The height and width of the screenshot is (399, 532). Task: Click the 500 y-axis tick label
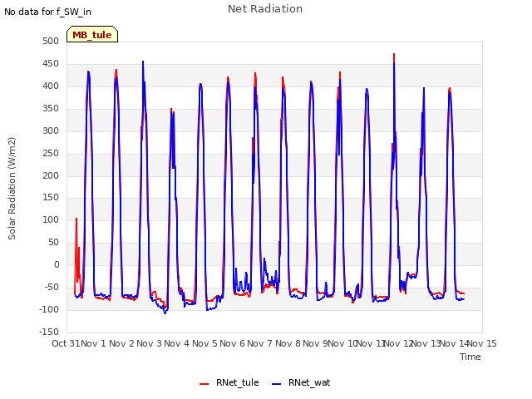51,42
